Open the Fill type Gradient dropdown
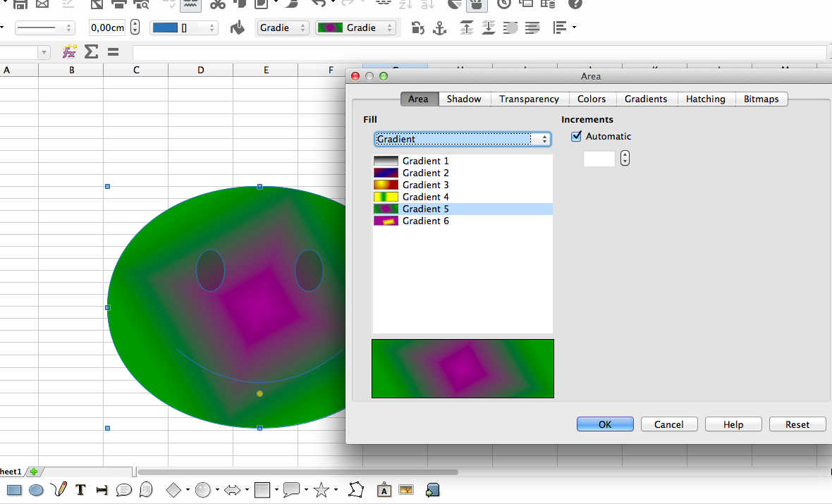 click(462, 139)
